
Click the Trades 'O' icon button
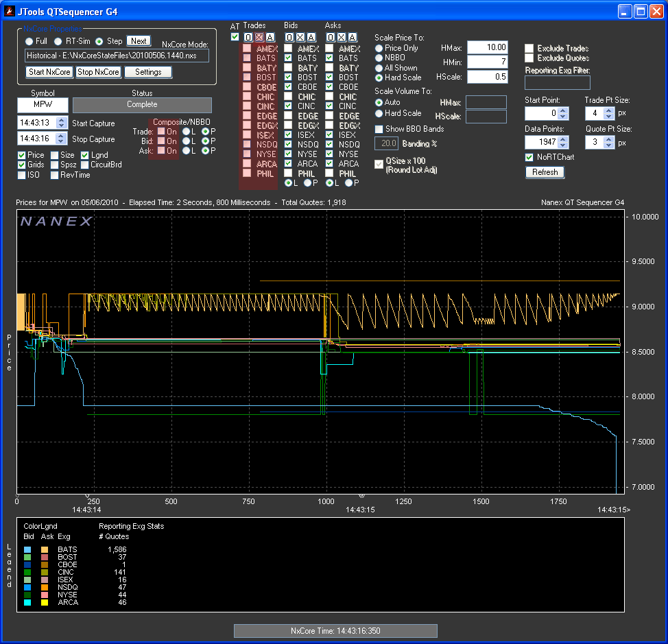point(248,38)
